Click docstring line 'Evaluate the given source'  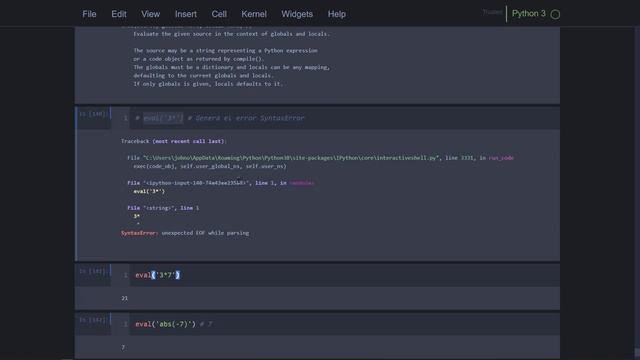coord(231,34)
